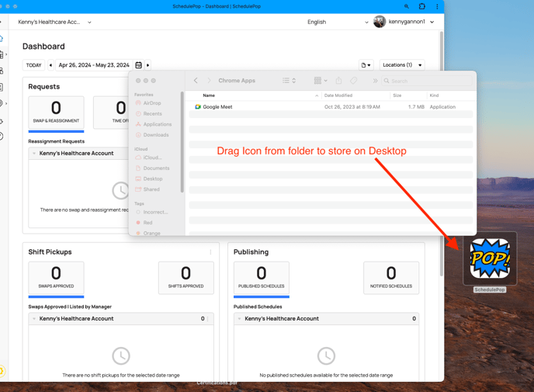This screenshot has height=392, width=534.
Task: Select the Published Schedules card
Action: pyautogui.click(x=262, y=278)
